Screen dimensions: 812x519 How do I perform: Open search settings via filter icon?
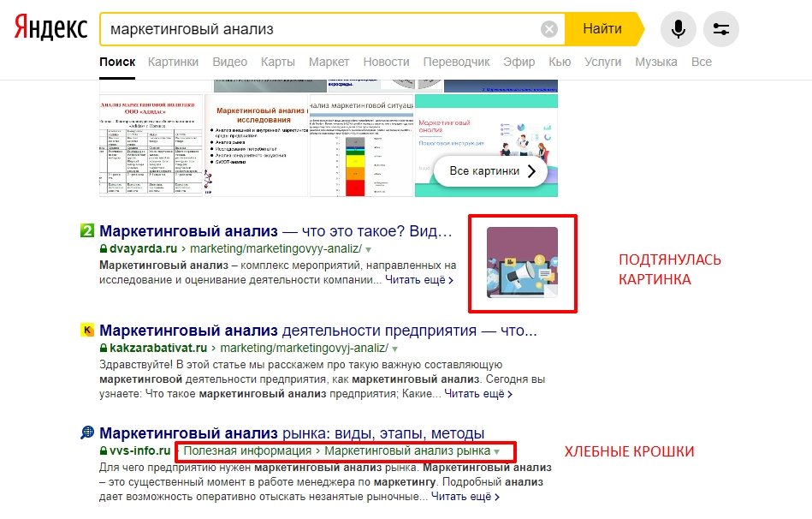pos(721,28)
